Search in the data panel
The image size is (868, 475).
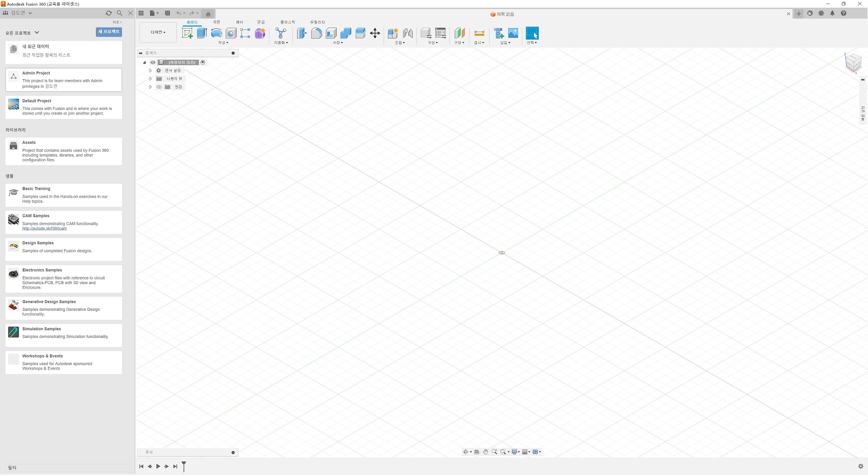[119, 13]
